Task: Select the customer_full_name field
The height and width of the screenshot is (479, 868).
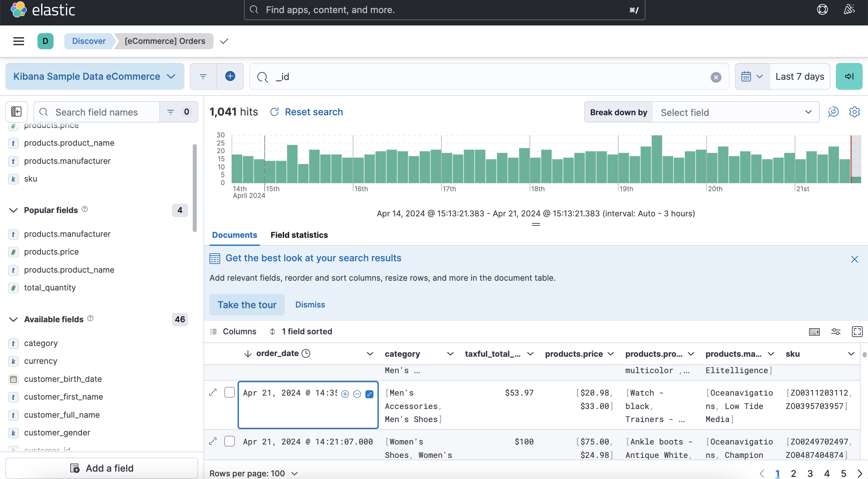Action: [x=62, y=415]
